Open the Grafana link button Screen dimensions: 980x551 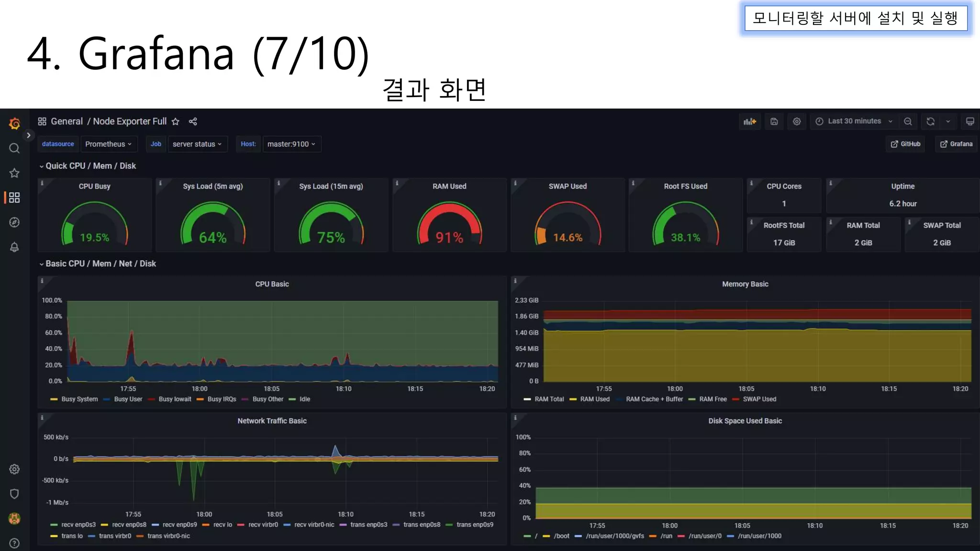point(956,144)
